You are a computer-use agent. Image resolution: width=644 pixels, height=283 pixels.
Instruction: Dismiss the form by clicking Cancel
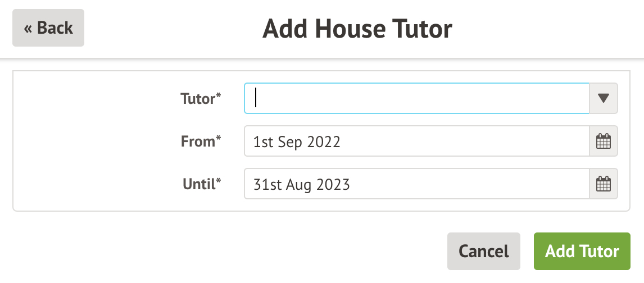click(483, 251)
